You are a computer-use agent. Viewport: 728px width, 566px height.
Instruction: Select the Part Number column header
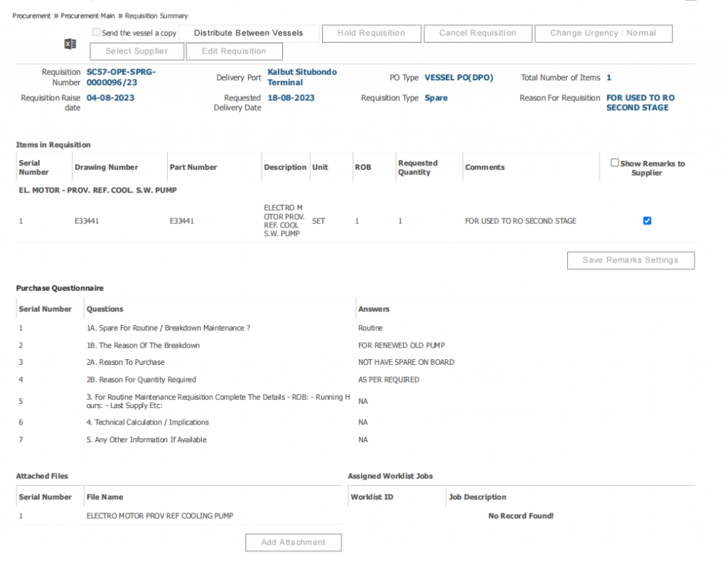coord(193,167)
